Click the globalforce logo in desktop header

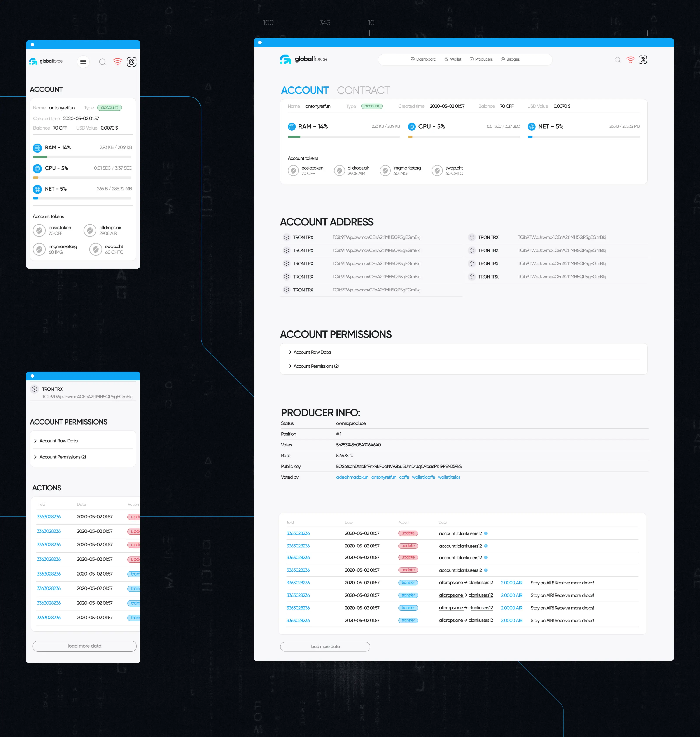tap(303, 59)
